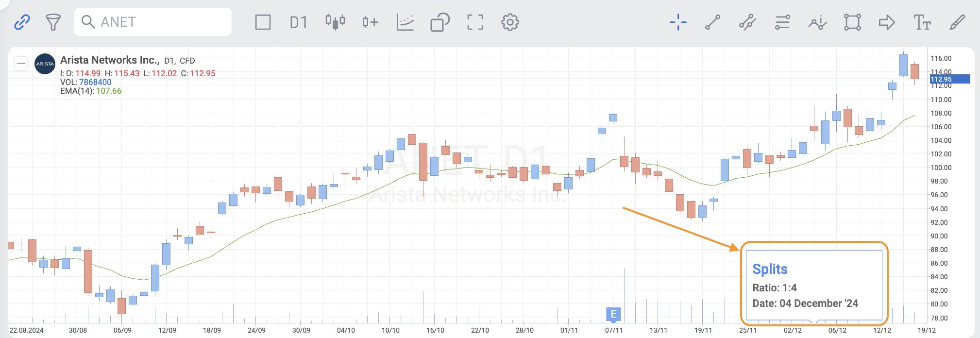Viewport: 980px width, 338px height.
Task: Click the 04/10 date axis label
Action: pyautogui.click(x=346, y=330)
